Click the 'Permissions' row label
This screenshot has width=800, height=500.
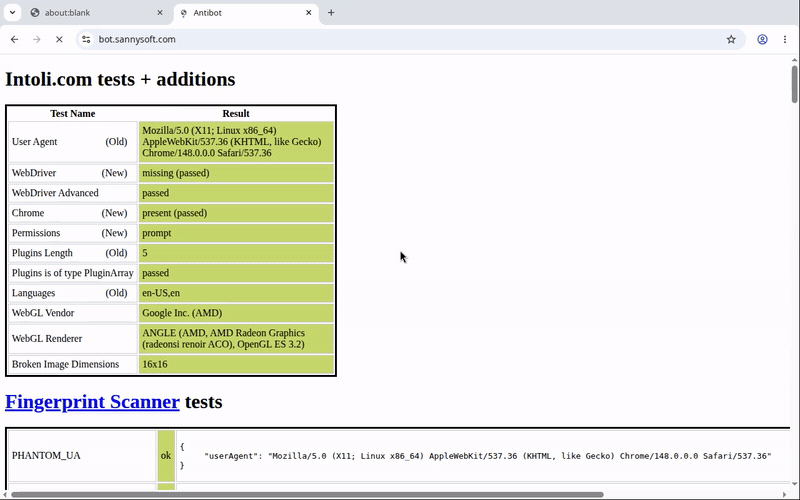click(x=36, y=233)
